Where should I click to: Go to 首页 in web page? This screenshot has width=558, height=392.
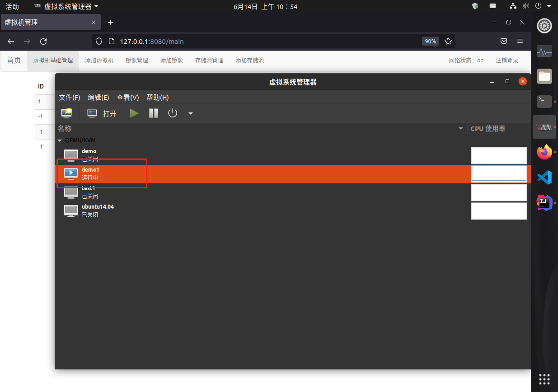pyautogui.click(x=14, y=61)
